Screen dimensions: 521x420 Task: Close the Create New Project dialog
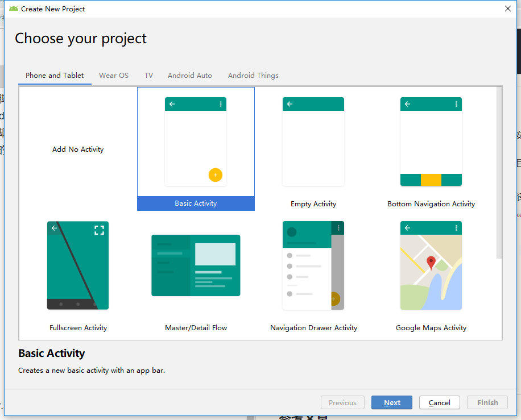508,9
